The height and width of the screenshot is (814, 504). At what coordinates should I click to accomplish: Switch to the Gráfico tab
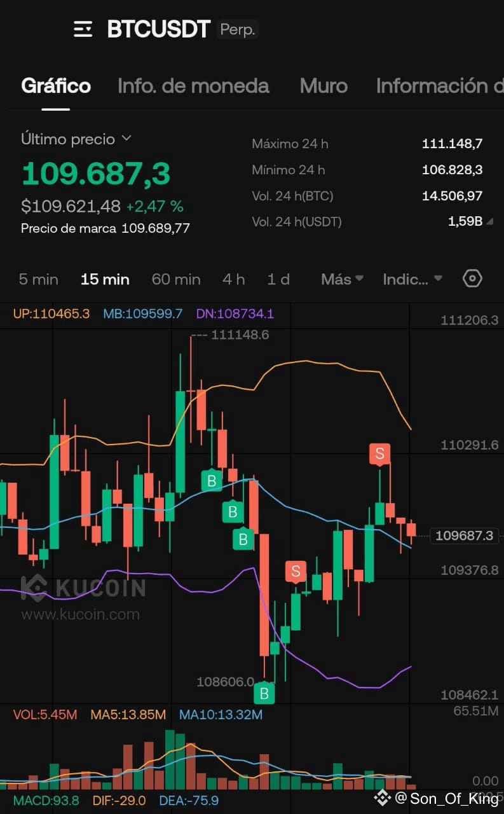pyautogui.click(x=56, y=86)
